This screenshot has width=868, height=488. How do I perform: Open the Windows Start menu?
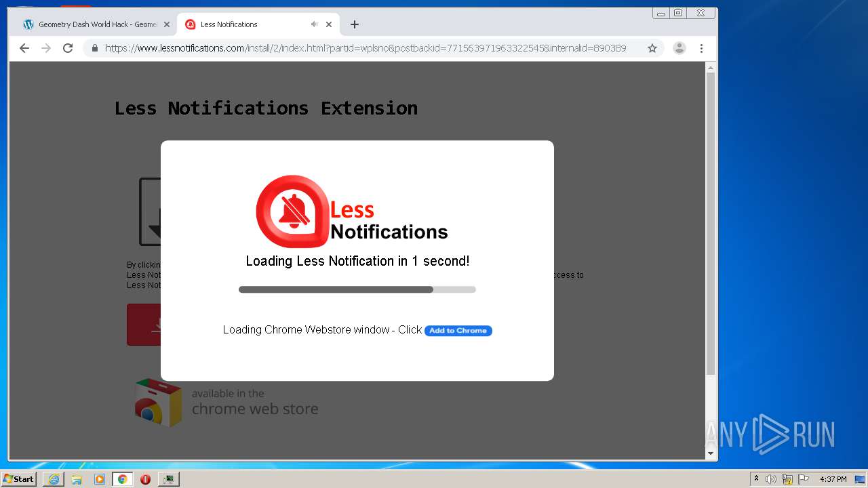tap(19, 479)
